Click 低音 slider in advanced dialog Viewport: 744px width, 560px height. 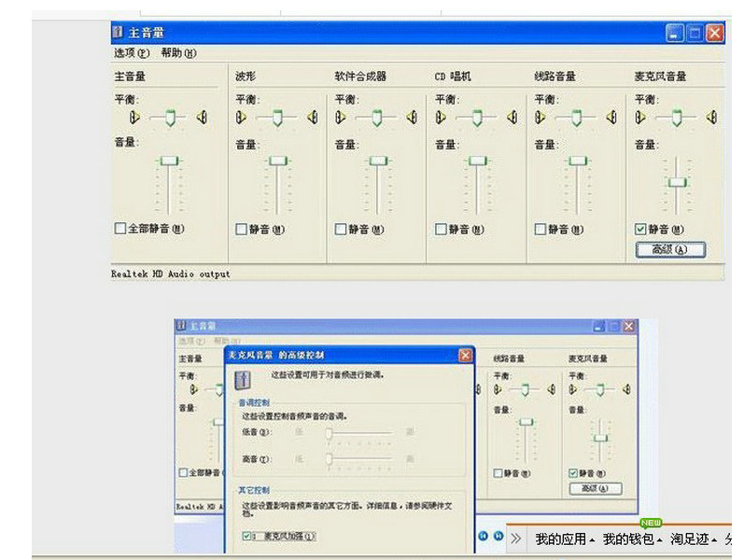click(360, 433)
